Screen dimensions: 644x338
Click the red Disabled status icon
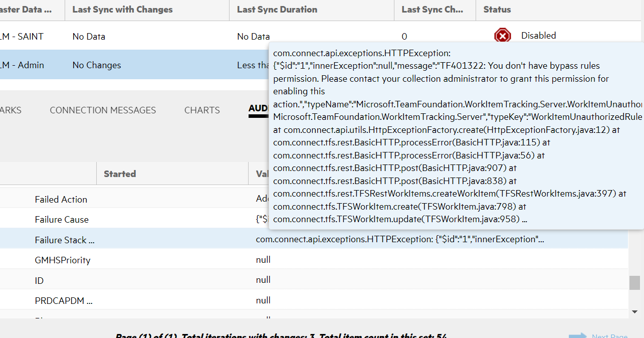502,36
